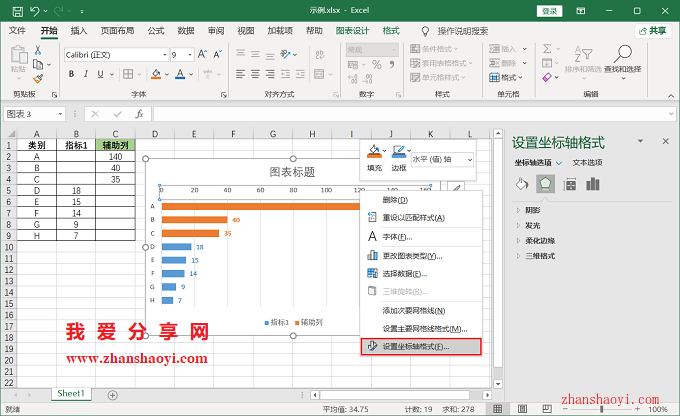This screenshot has height=416, width=680.
Task: Click the insert function fx icon
Action: (x=139, y=114)
